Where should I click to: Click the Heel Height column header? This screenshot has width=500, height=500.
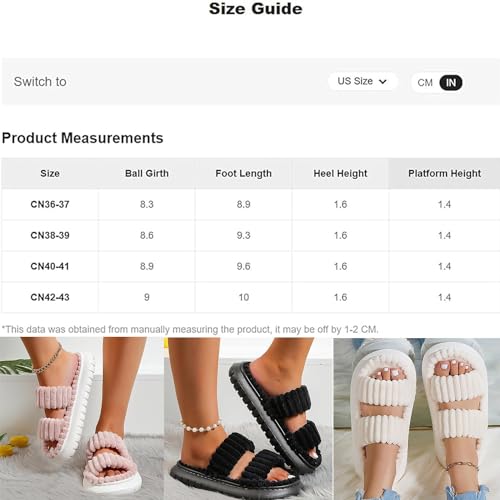[x=340, y=173]
